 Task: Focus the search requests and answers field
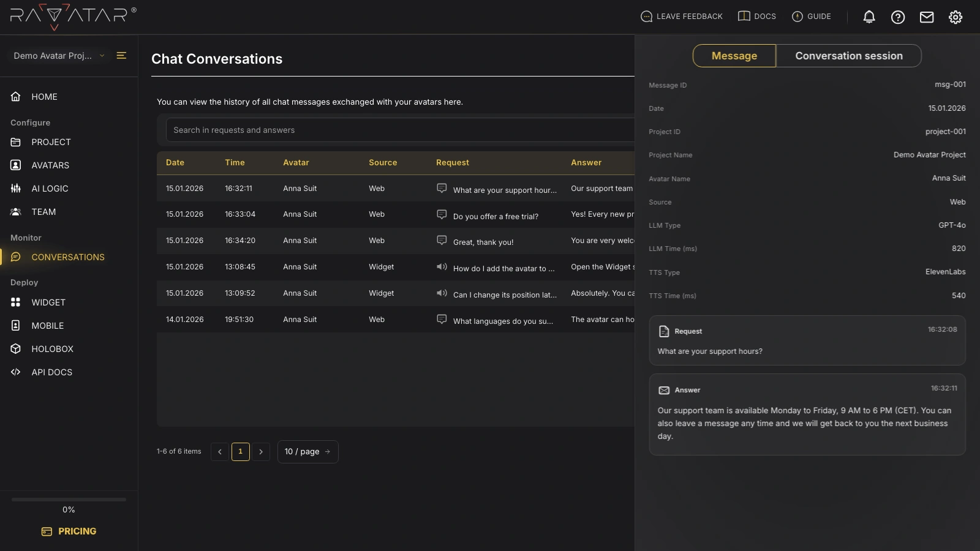point(401,130)
